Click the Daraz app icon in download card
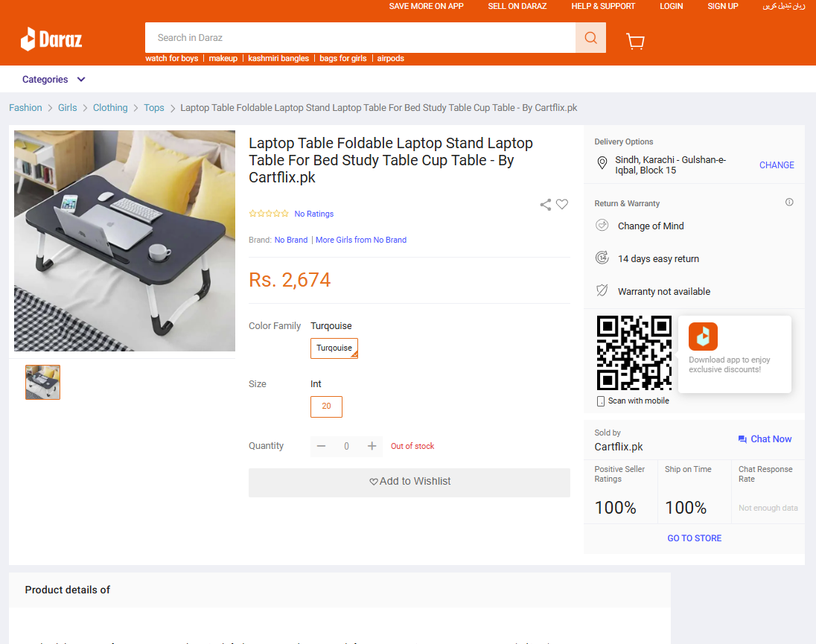816x644 pixels. [x=703, y=337]
